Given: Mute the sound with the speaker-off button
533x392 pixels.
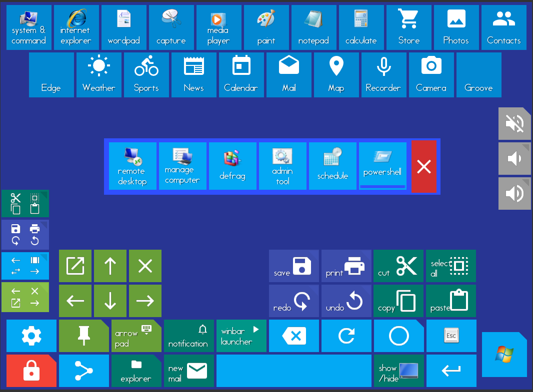Looking at the screenshot, I should pos(514,123).
